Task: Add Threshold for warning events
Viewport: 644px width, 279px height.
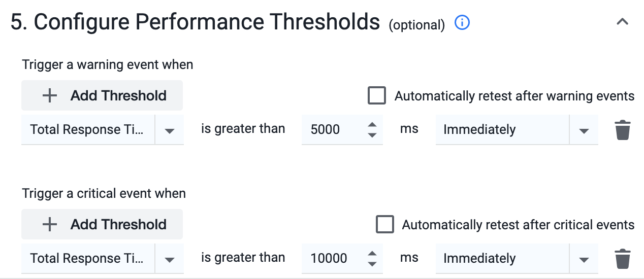Action: point(102,95)
